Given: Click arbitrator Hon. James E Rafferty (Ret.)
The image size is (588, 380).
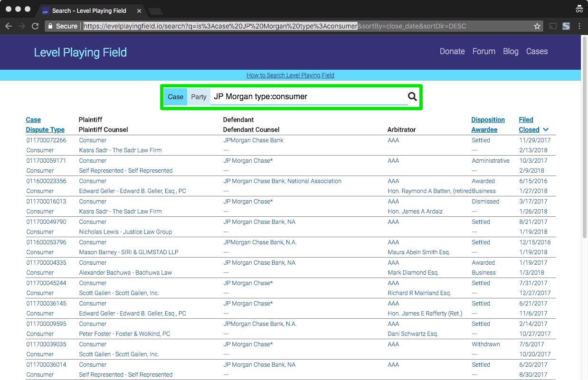Looking at the screenshot, I should [x=425, y=314].
